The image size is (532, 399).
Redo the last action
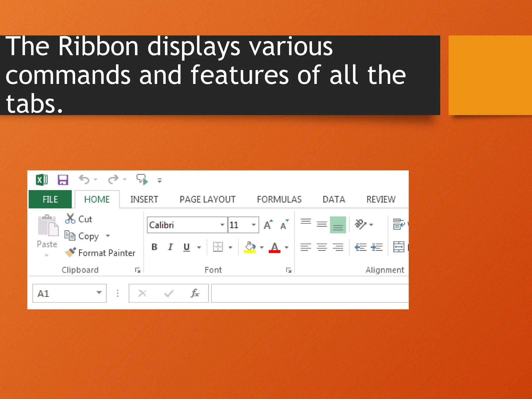114,179
